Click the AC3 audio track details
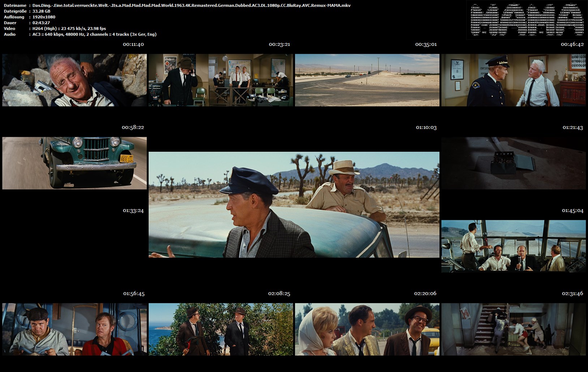Screen dimensions: 588x372 tap(94, 34)
